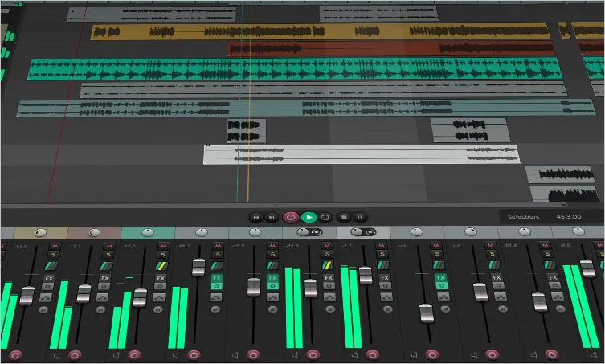This screenshot has width=605, height=364.
Task: Open highlighted routing button on teal-header channel
Action: (x=161, y=266)
